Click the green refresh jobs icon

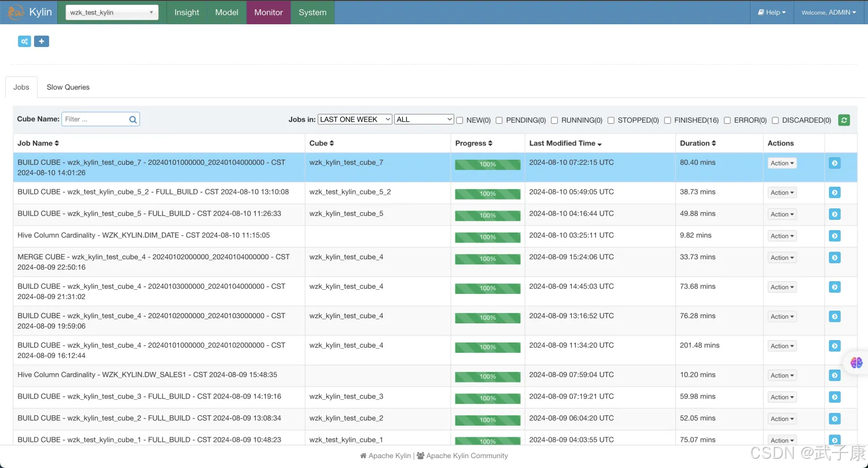pos(844,120)
